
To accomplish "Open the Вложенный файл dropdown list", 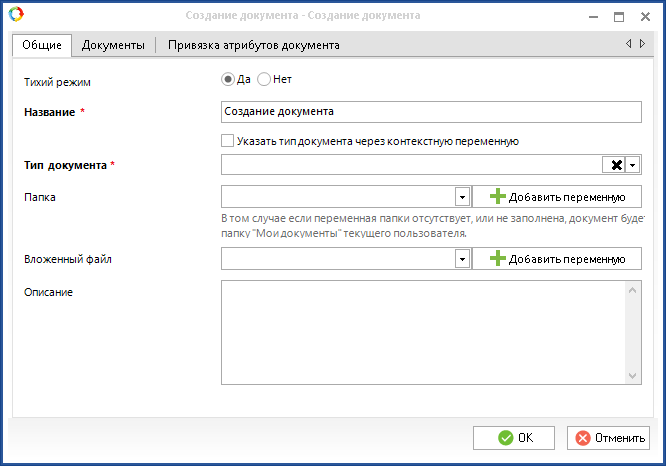I will pos(462,259).
